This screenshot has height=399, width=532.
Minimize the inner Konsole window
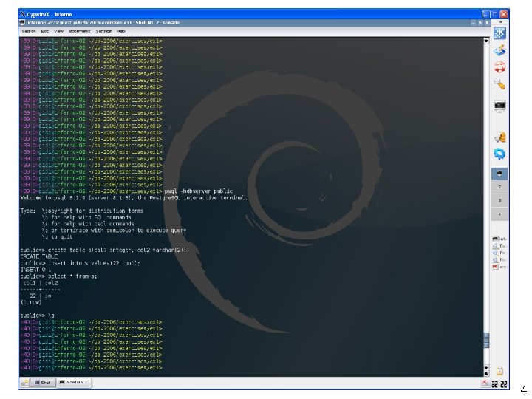[x=474, y=22]
